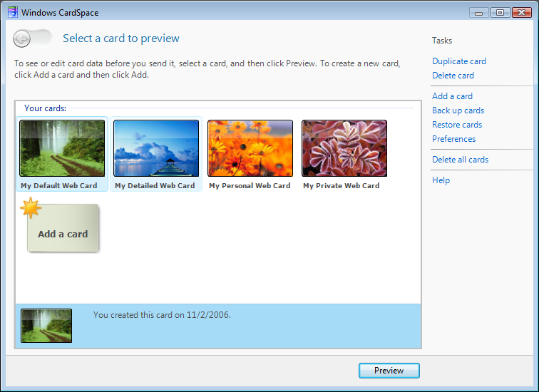Maximize the Windows CardSpace window
The image size is (539, 392).
500,13
